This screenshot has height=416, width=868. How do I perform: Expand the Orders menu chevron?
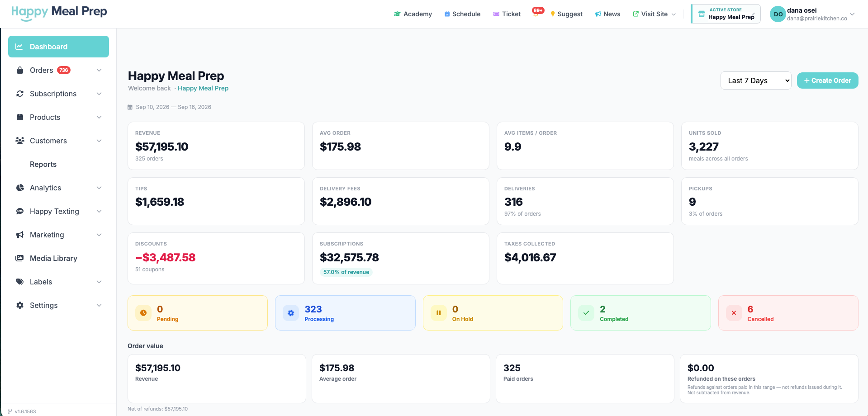tap(99, 70)
